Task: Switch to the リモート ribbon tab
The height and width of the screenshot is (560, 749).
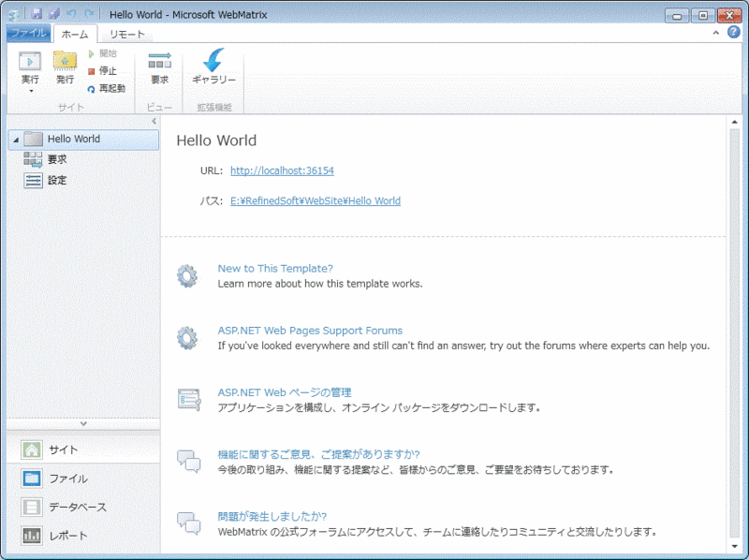Action: click(x=126, y=34)
